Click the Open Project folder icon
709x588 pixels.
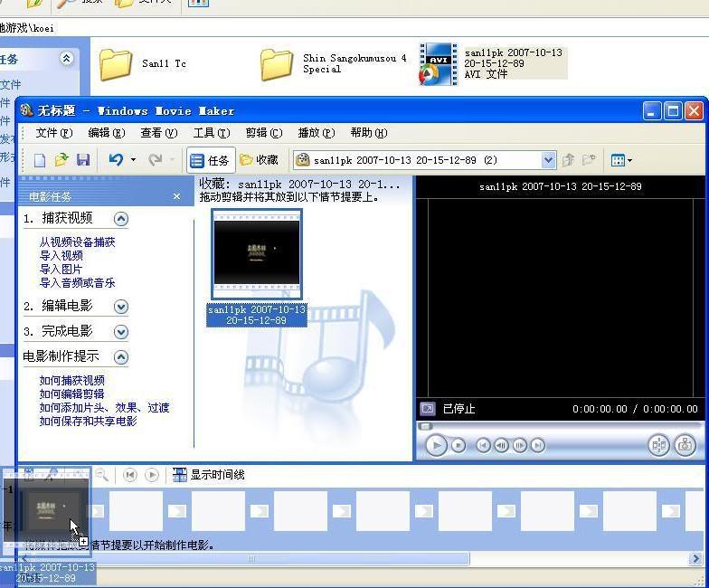click(x=61, y=160)
